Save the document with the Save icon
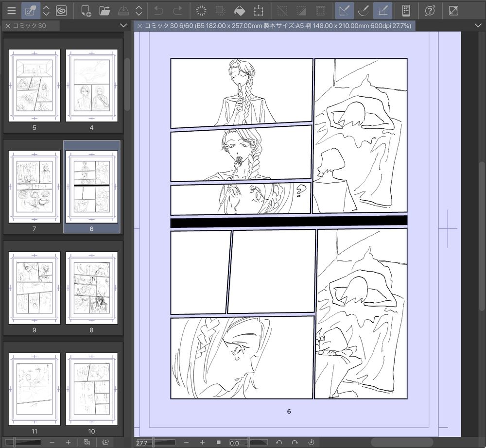 [123, 11]
